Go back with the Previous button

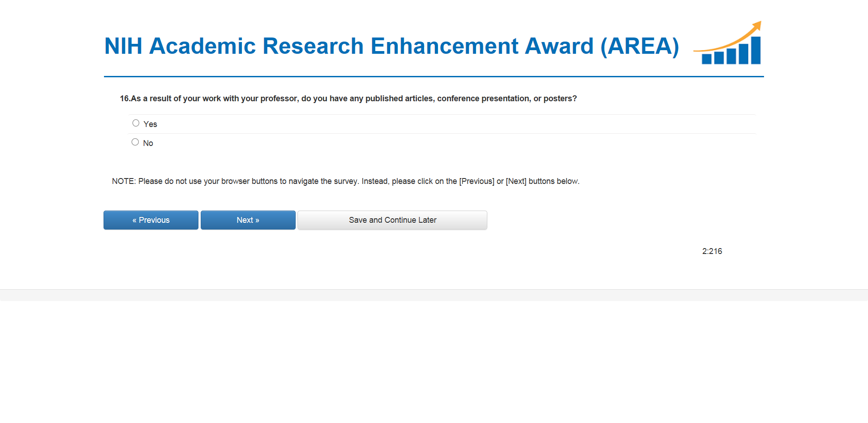coord(151,220)
